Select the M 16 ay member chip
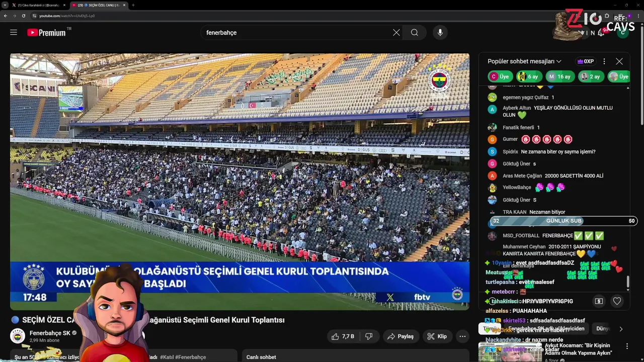 pyautogui.click(x=559, y=76)
